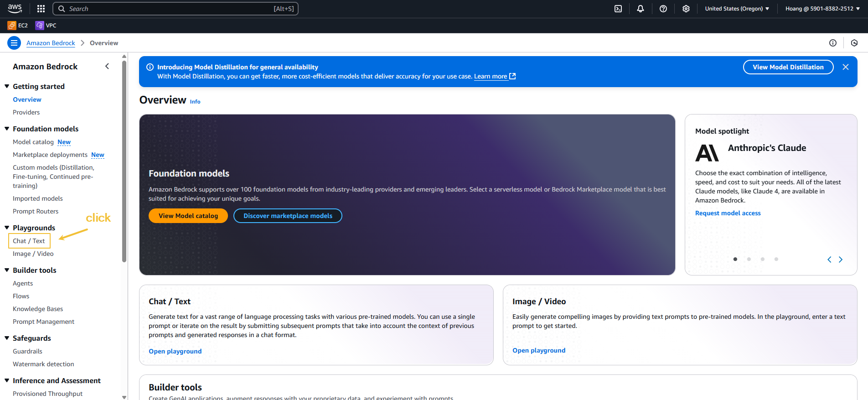Open the Image / Video playground sidebar item
Viewport: 868px width, 400px height.
(x=33, y=254)
